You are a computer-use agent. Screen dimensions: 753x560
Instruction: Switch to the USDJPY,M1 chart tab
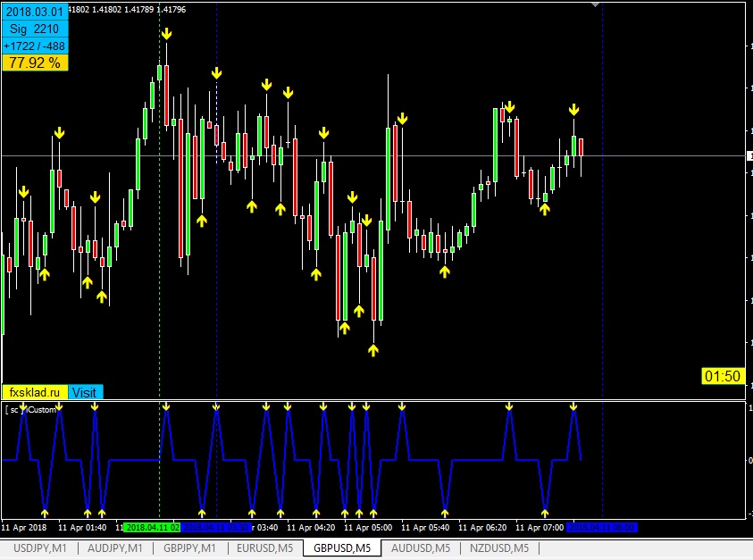[x=40, y=548]
